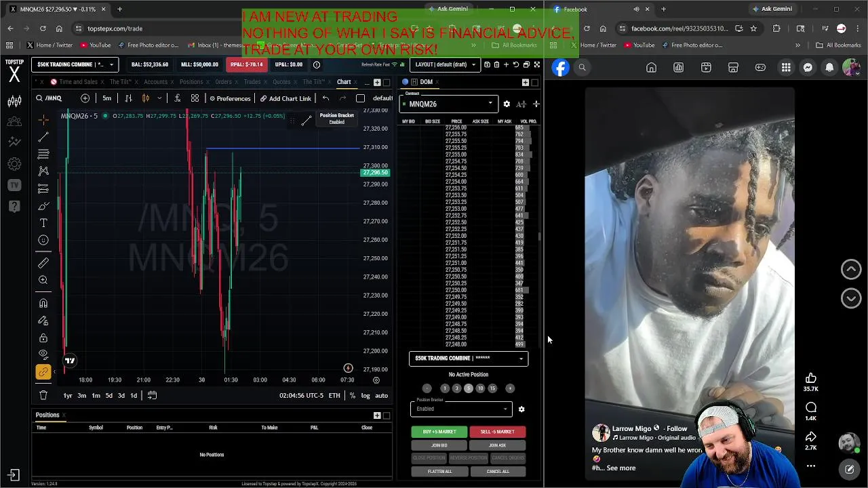Toggle hide all drawings eye icon
Viewport: 868px width, 488px height.
point(43,354)
